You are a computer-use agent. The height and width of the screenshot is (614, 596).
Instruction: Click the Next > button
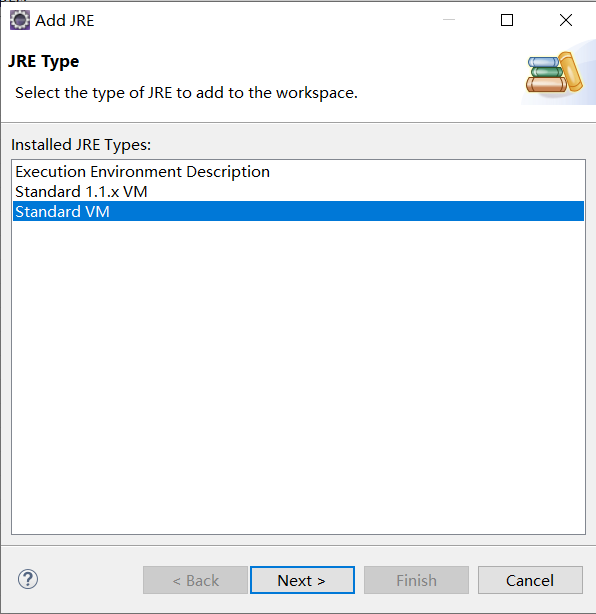302,580
